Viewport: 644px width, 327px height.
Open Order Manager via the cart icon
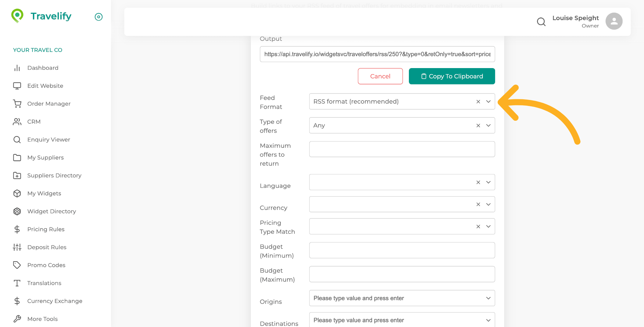point(17,104)
